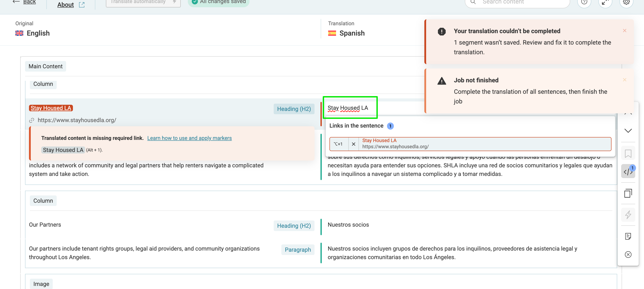Close the 'Job not finished' notification
Screen dimensions: 644x289
tap(624, 80)
